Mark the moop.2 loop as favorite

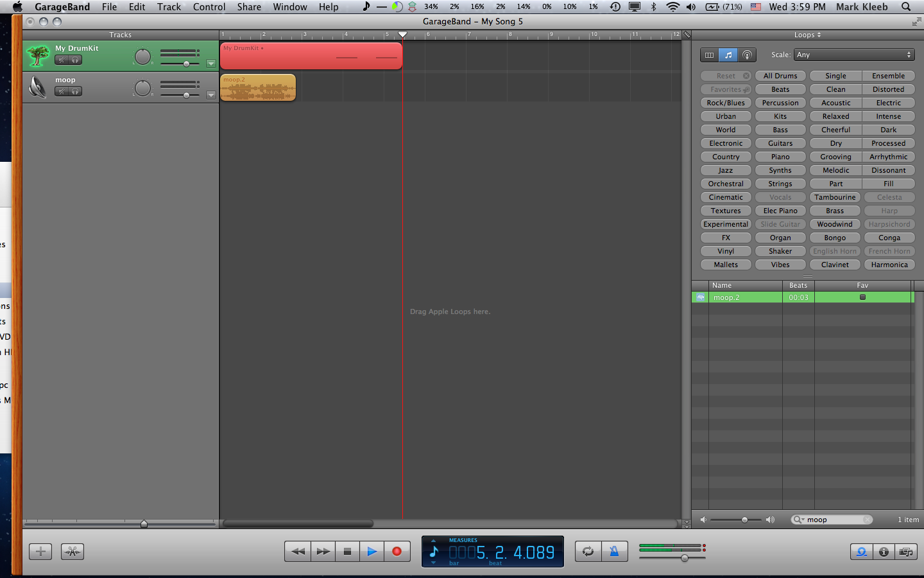tap(862, 297)
